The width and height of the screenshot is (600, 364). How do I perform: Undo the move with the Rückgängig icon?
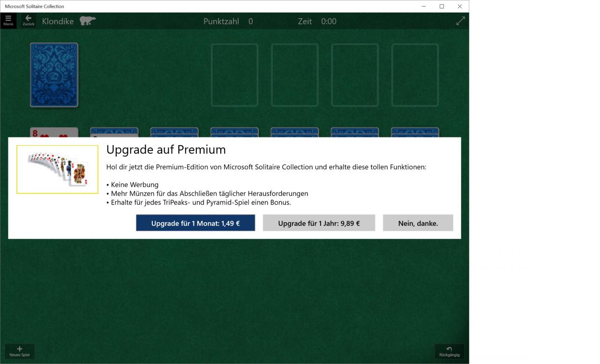click(449, 351)
